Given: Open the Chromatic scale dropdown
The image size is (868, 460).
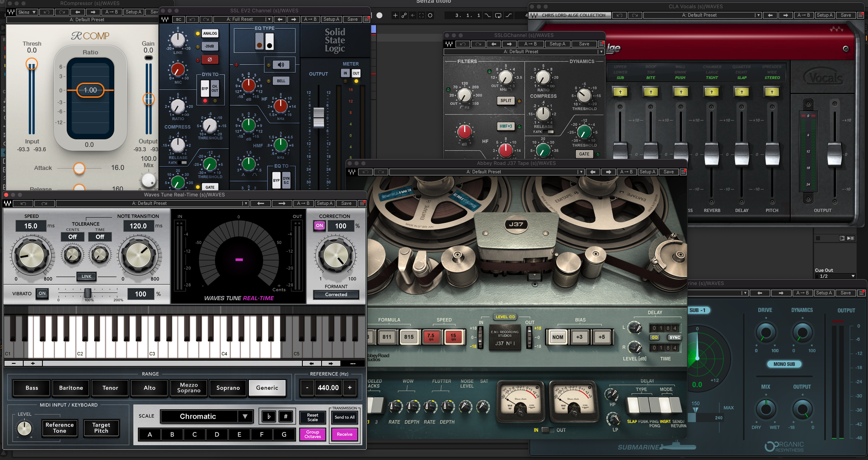Looking at the screenshot, I should tap(207, 416).
